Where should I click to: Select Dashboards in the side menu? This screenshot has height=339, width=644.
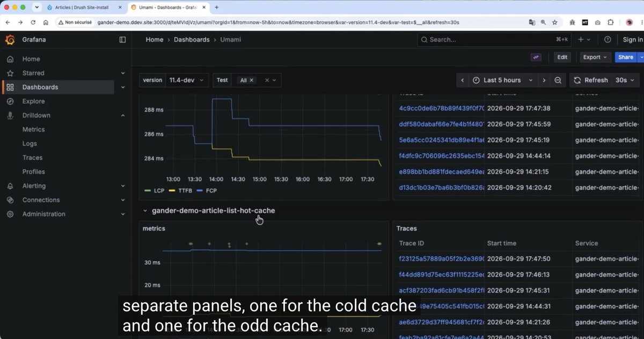[40, 87]
